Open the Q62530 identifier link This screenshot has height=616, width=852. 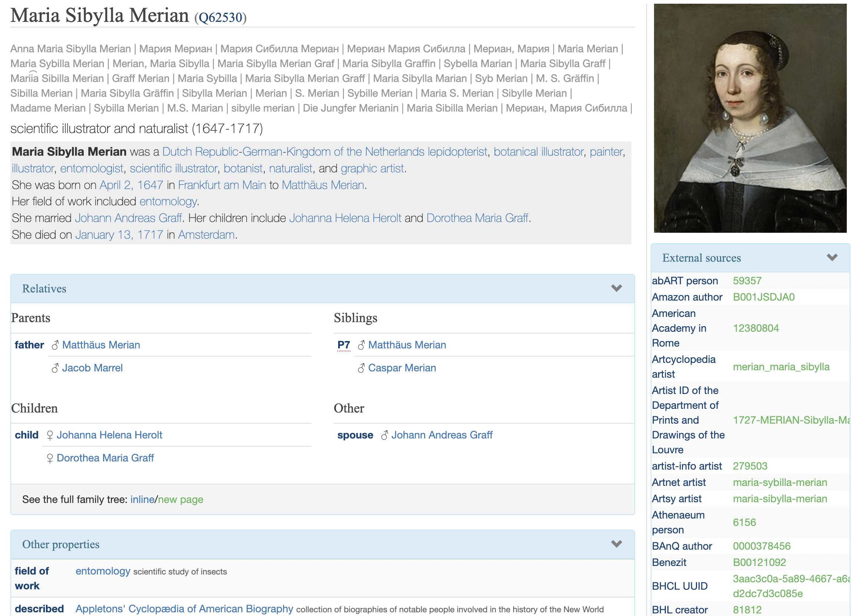221,18
